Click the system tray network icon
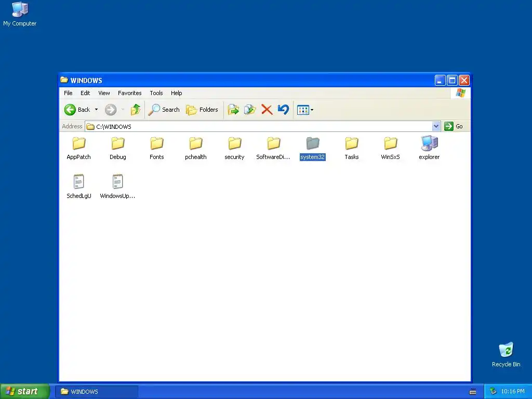 pos(493,392)
